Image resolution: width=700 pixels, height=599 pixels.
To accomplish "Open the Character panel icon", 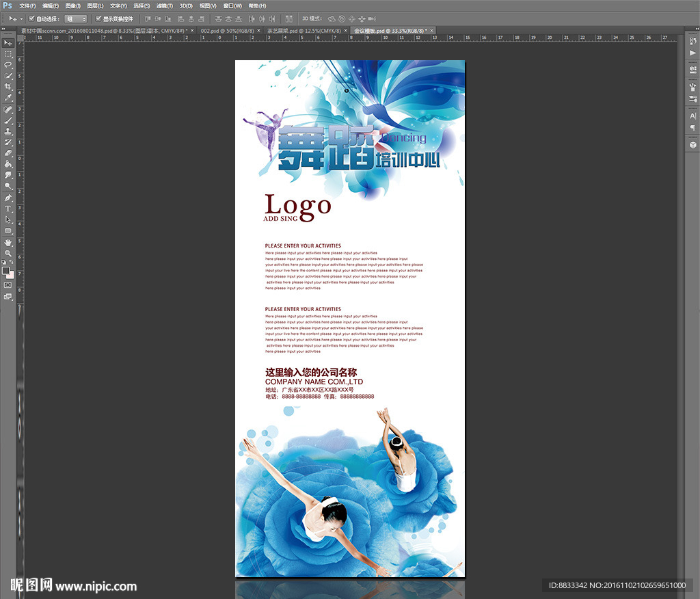I will click(x=693, y=116).
